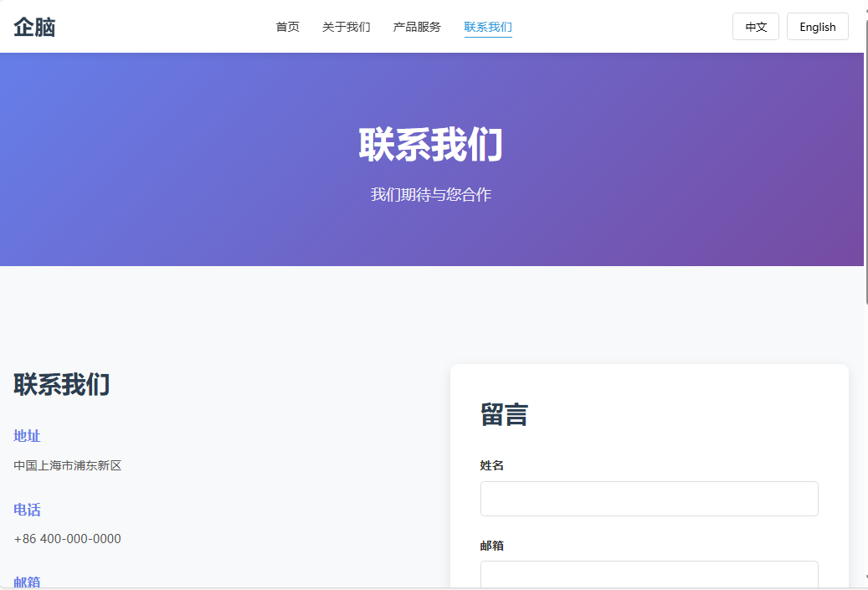868x590 pixels.
Task: Click the 邮箱 label in the 留言 form
Action: [x=492, y=546]
